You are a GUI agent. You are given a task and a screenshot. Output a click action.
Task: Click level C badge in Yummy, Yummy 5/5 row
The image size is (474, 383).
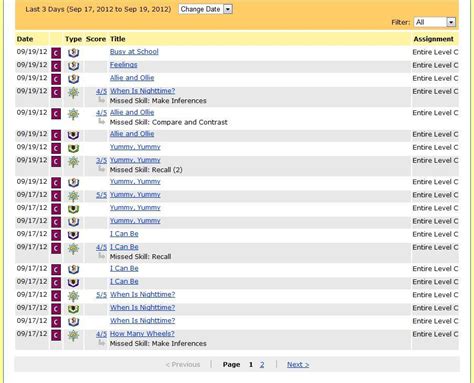tap(56, 196)
